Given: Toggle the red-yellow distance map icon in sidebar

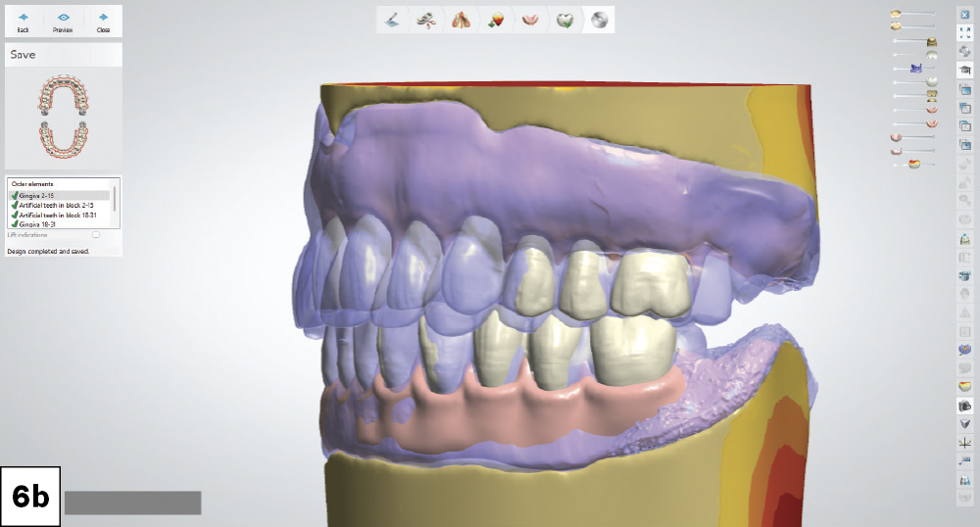Looking at the screenshot, I should pyautogui.click(x=965, y=387).
